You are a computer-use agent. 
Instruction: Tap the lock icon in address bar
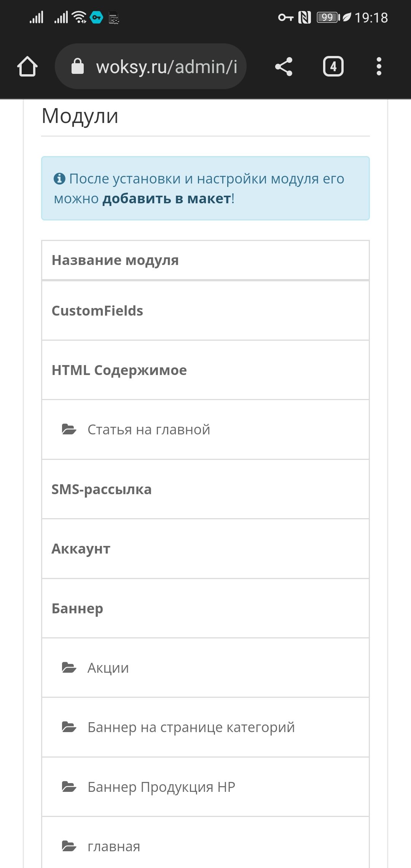(78, 66)
